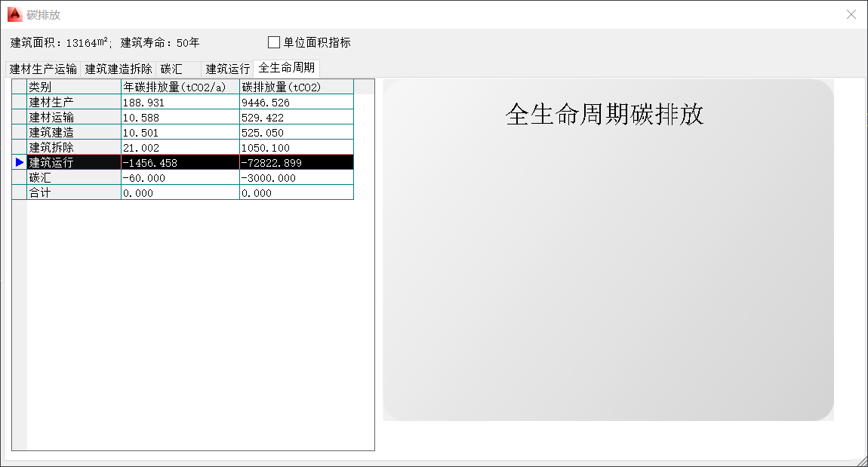This screenshot has width=868, height=467.
Task: Select the 建筑运行 tab
Action: click(228, 69)
